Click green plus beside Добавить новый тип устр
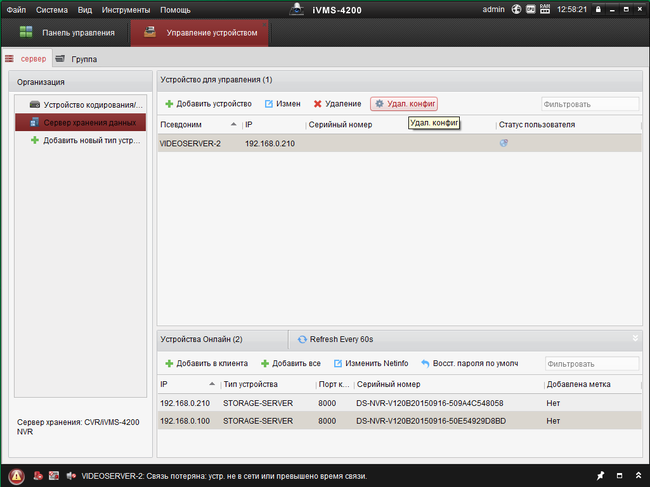650x487 pixels. point(35,140)
